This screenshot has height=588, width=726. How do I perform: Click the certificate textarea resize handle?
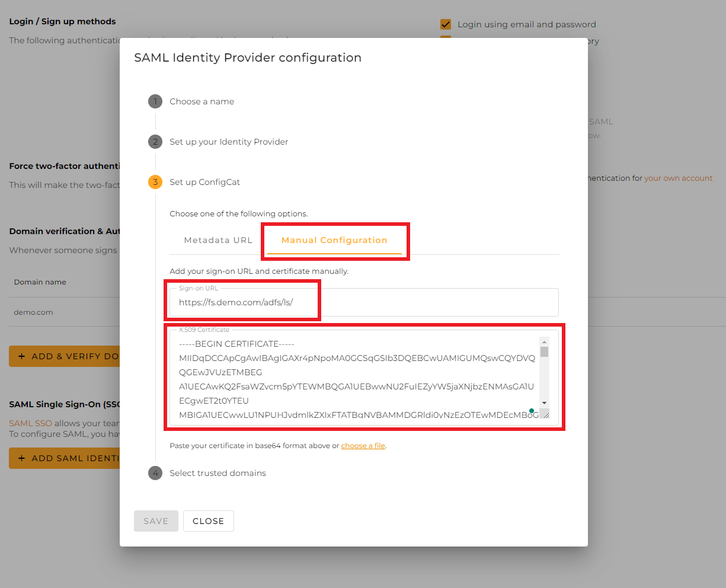click(x=546, y=415)
